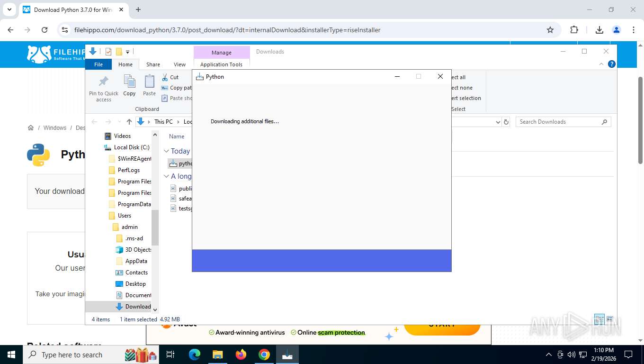Select the 'safea' file in the list
644x364 pixels.
[x=181, y=199]
